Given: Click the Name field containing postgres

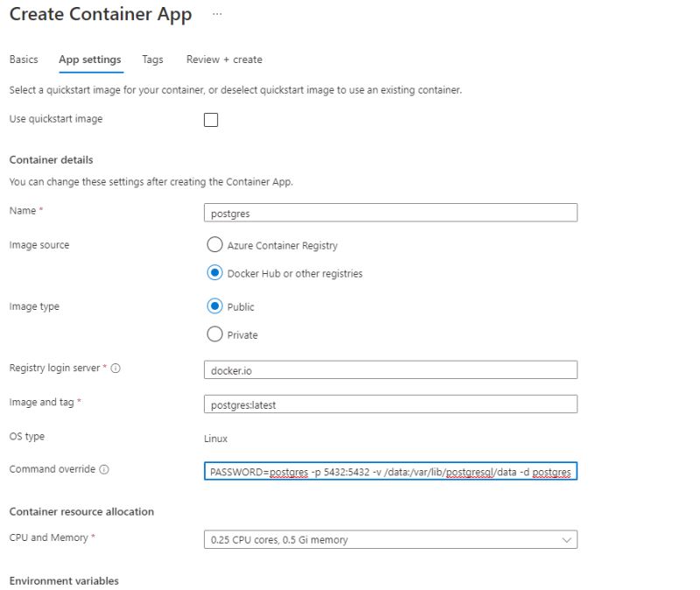Looking at the screenshot, I should (x=389, y=212).
